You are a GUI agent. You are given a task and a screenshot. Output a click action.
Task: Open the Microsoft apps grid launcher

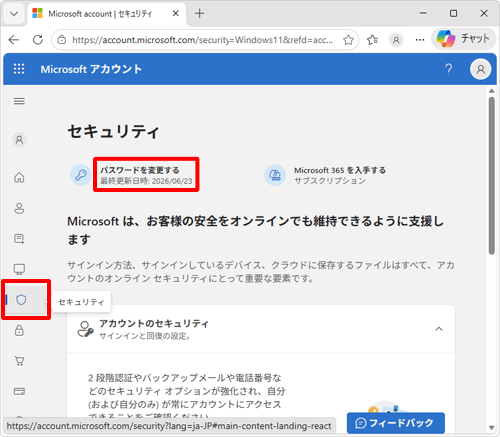point(19,69)
